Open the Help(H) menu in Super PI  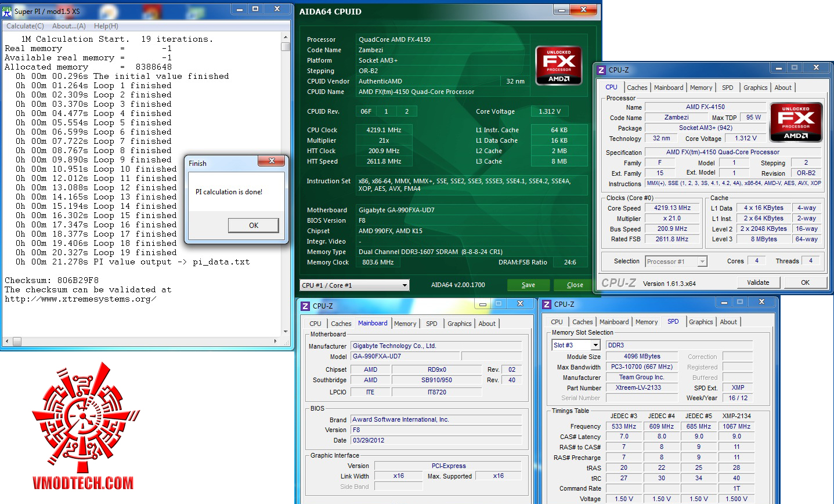106,26
